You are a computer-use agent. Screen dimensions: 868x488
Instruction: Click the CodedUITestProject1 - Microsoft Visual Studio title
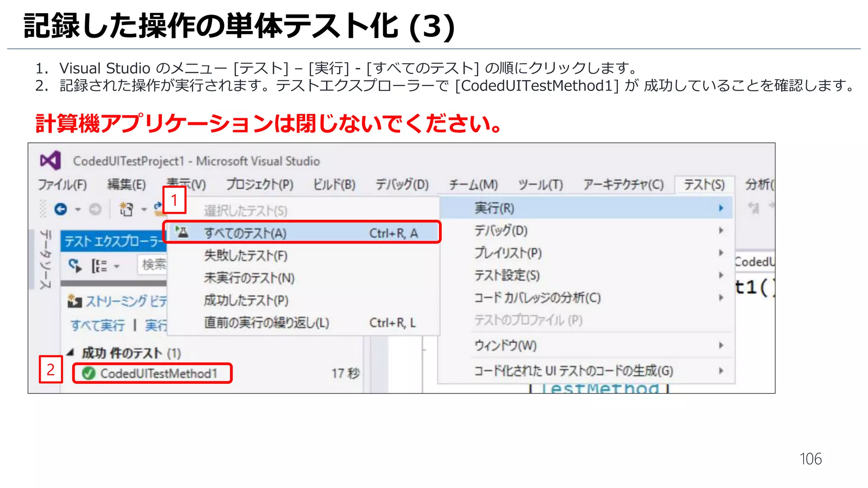[x=196, y=161]
